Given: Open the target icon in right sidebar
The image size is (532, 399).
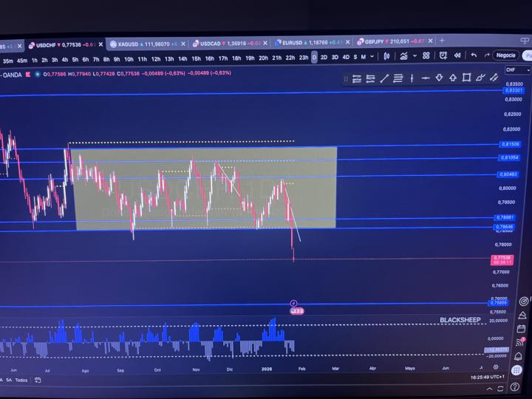Looking at the screenshot, I should pyautogui.click(x=524, y=301).
